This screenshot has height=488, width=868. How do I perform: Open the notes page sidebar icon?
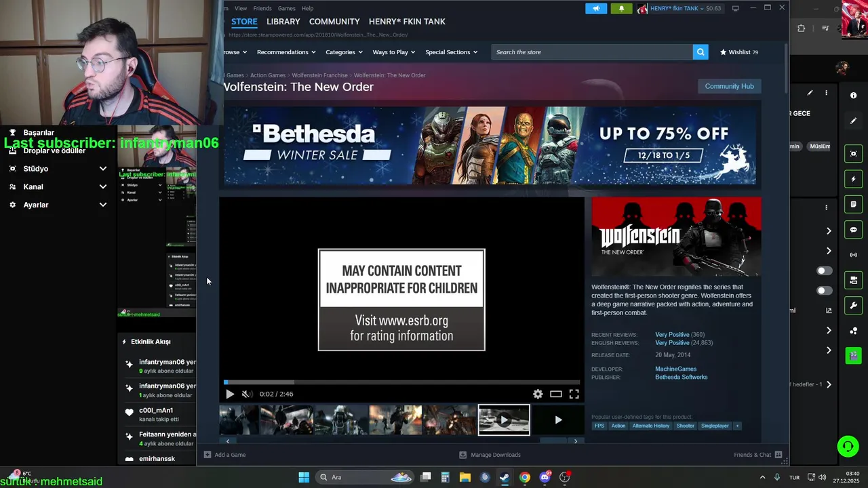point(853,204)
